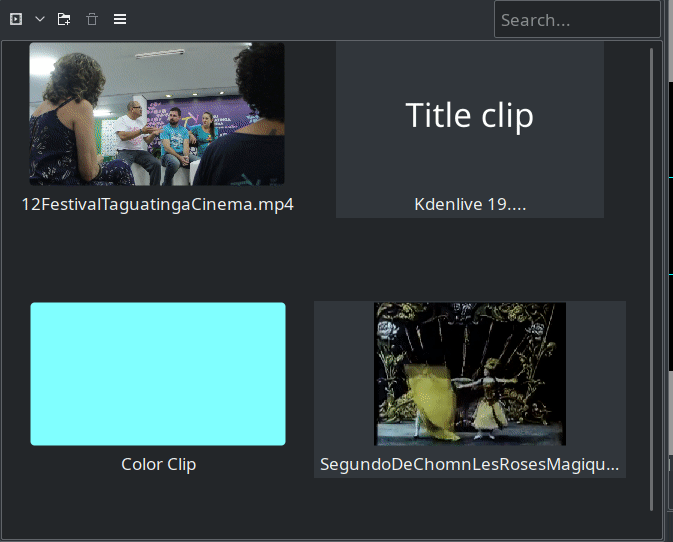Select the 12FestivalTaguatingaCinema video thumbnail
Viewport: 673px width, 542px height.
tap(157, 114)
